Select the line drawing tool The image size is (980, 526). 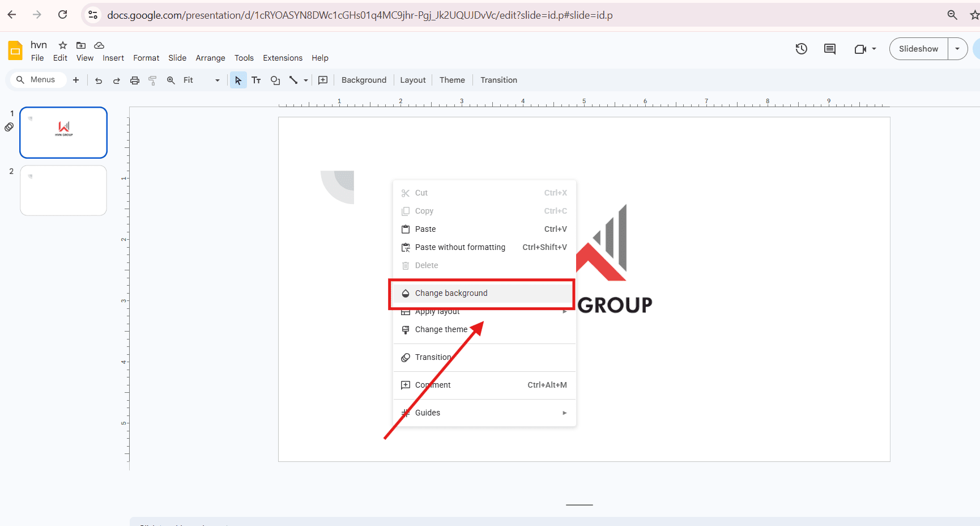[x=293, y=80]
